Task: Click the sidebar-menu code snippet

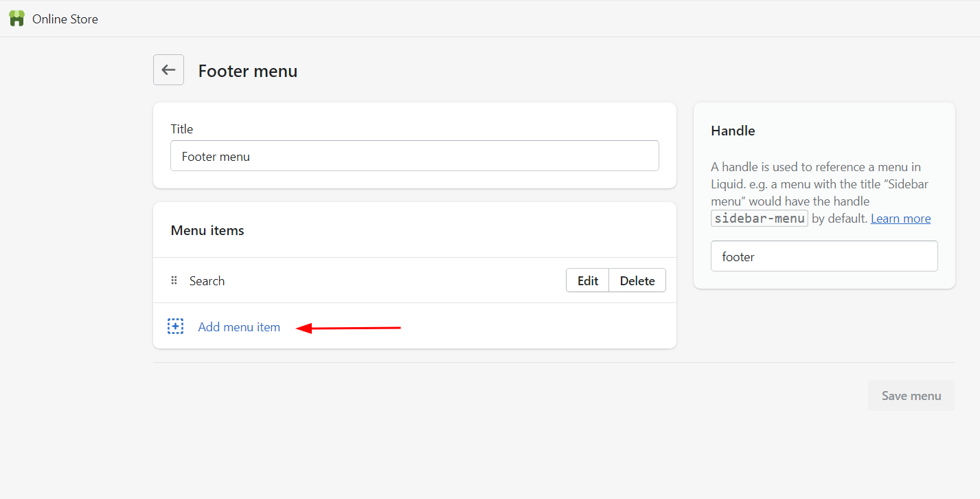Action: pyautogui.click(x=759, y=219)
